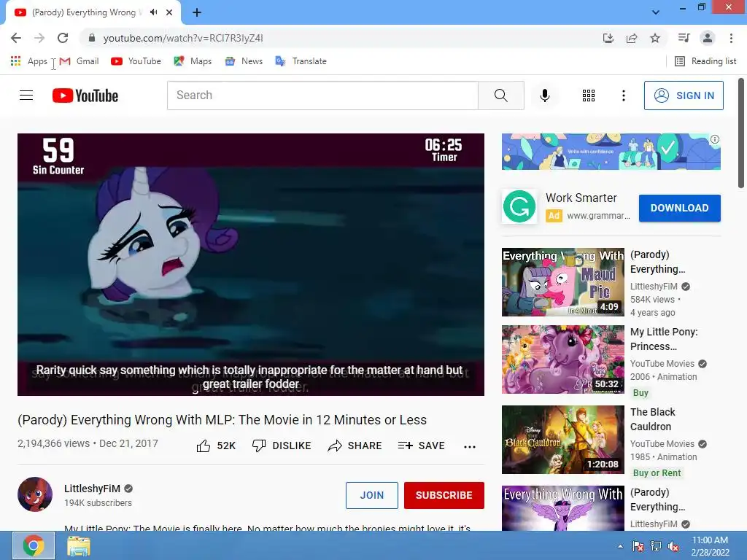Click the ad info icon on banner
Screen dimensions: 747x560
point(715,139)
